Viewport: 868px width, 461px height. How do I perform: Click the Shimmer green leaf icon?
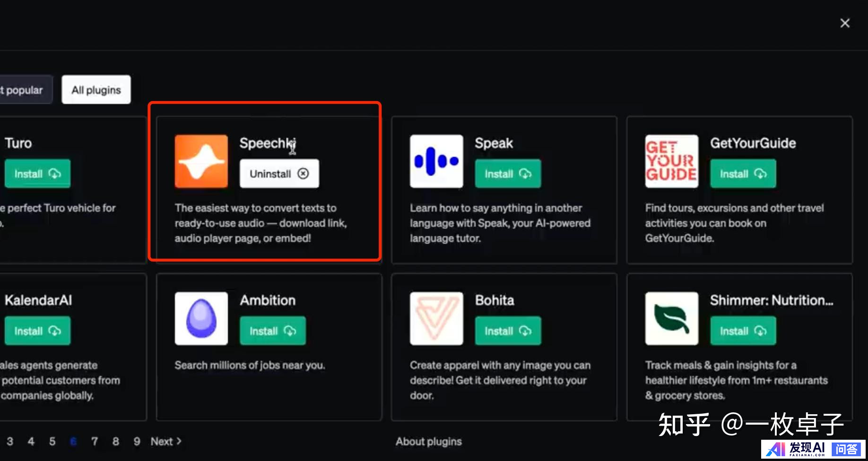pos(671,318)
